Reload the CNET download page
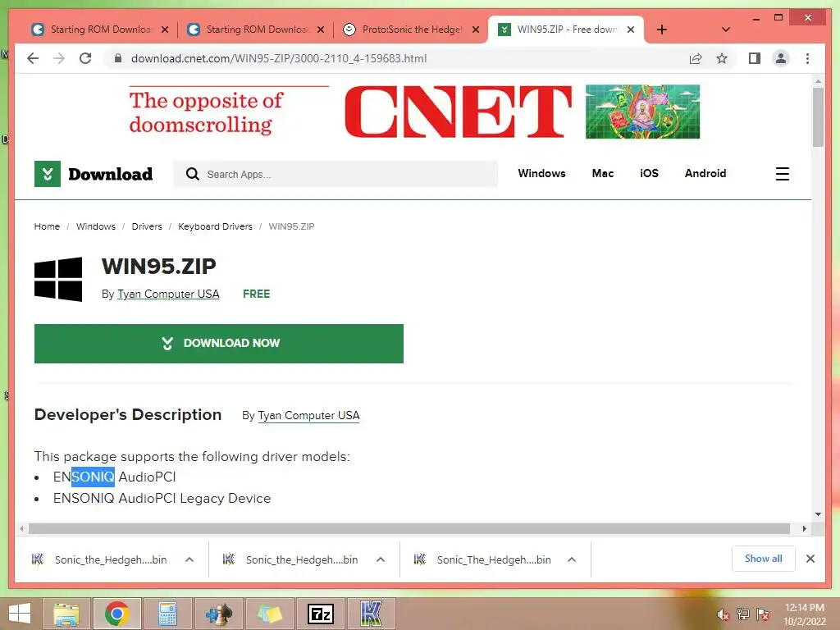The width and height of the screenshot is (840, 630). pos(85,58)
